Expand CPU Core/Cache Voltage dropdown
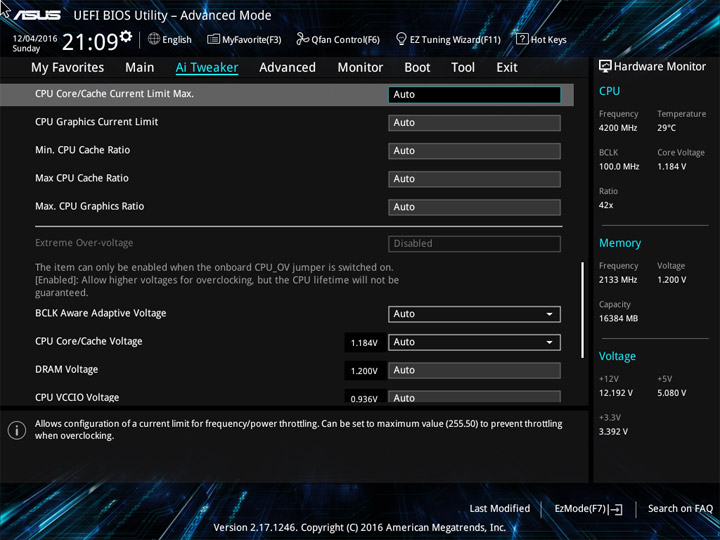Image resolution: width=720 pixels, height=540 pixels. point(474,342)
